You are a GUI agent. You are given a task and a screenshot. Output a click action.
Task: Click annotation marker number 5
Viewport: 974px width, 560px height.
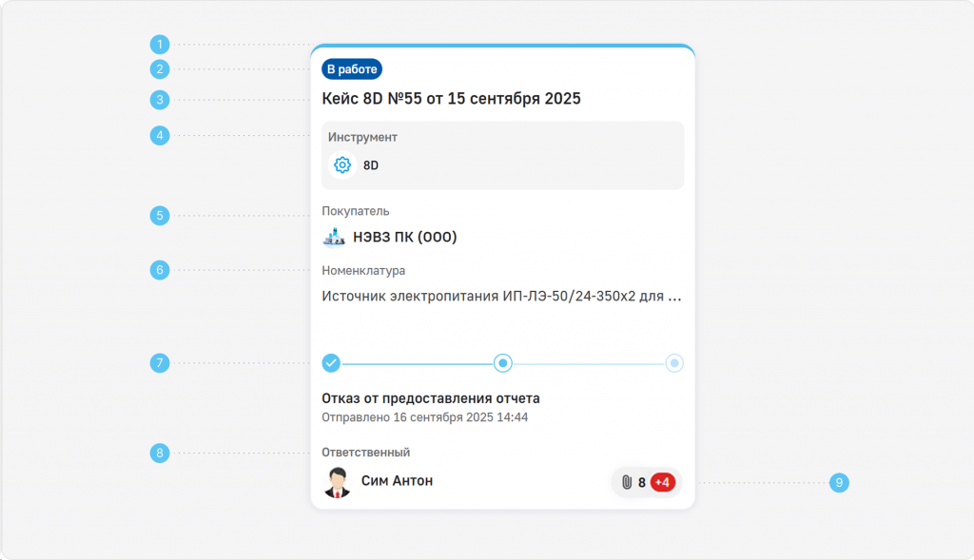click(x=160, y=216)
